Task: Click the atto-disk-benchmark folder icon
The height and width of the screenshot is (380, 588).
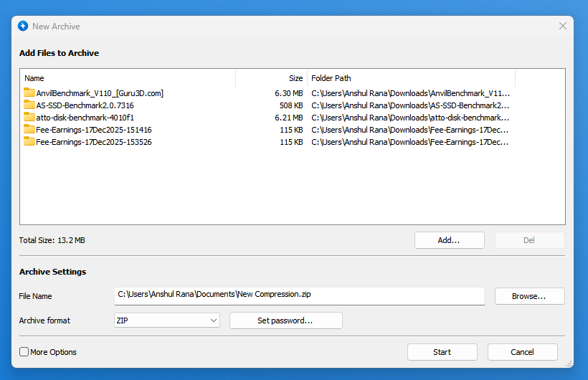Action: coord(29,117)
